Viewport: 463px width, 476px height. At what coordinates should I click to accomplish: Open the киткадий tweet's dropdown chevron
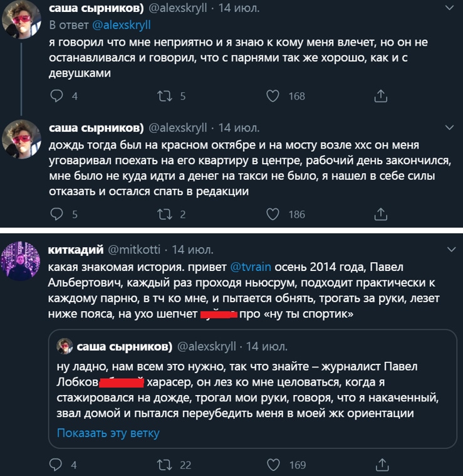(448, 250)
